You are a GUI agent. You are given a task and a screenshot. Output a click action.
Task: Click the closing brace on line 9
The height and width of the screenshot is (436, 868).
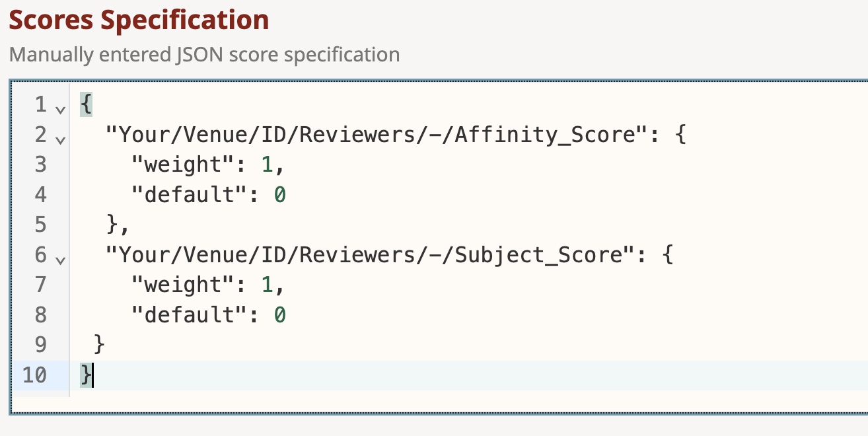(99, 345)
